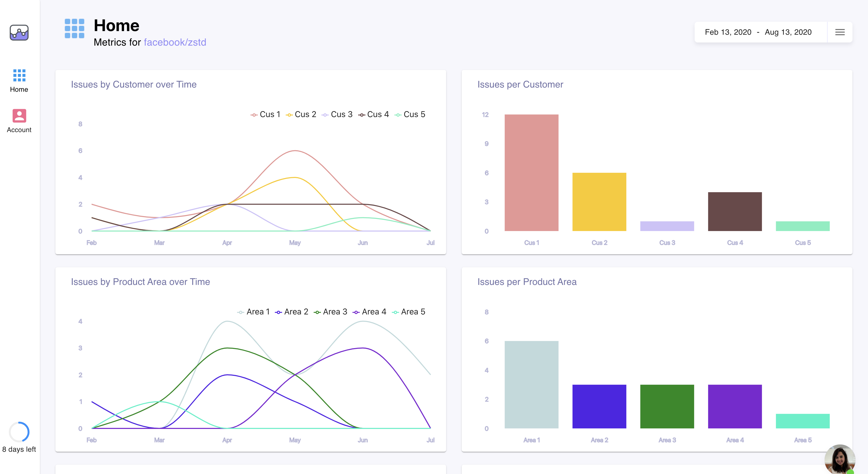
Task: Open the hamburger menu beside date range
Action: pos(840,32)
